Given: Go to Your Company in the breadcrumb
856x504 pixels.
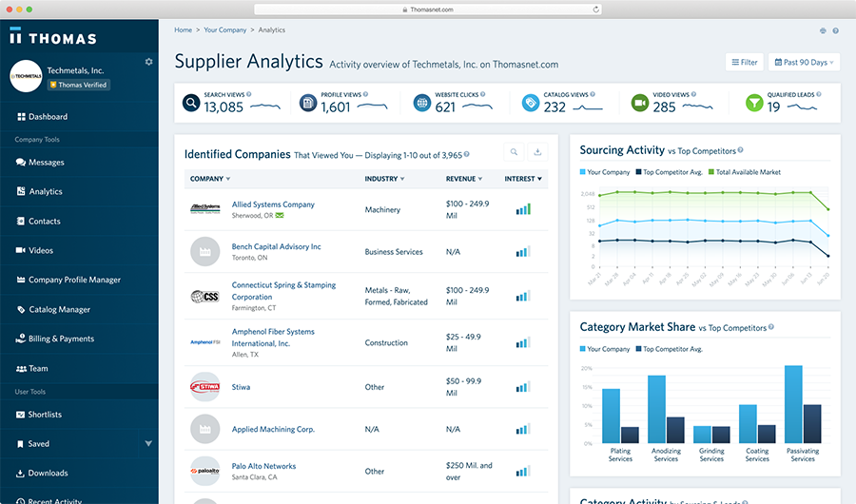Looking at the screenshot, I should [224, 30].
